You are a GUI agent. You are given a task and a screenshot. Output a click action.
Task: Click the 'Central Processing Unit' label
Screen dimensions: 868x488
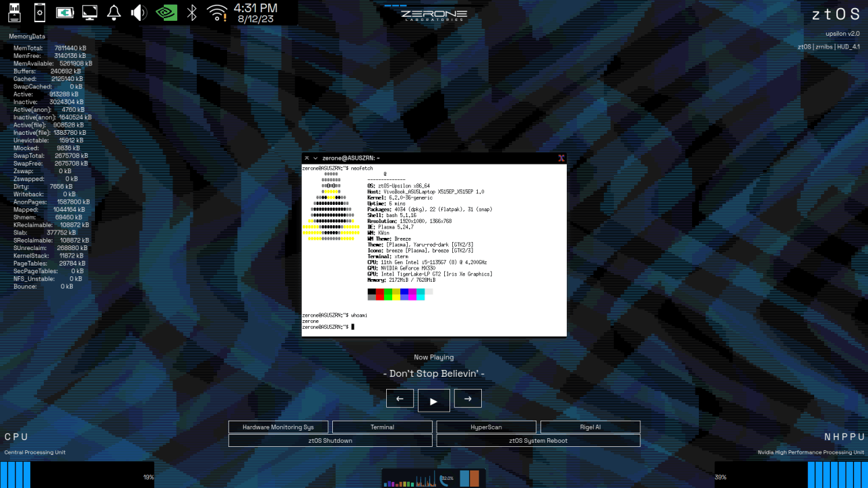coord(35,452)
